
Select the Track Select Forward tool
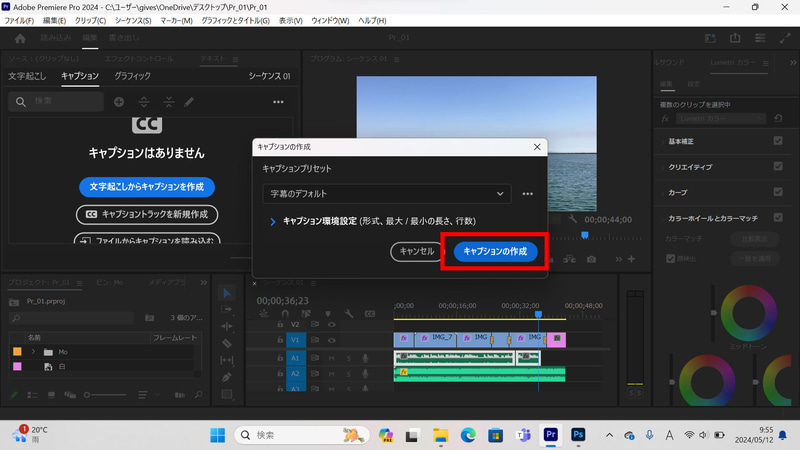(227, 310)
